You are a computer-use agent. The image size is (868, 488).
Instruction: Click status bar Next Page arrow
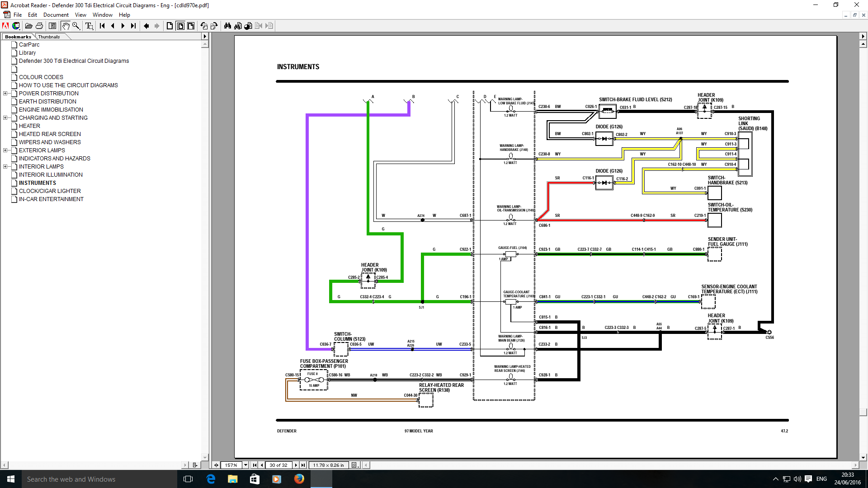click(296, 465)
